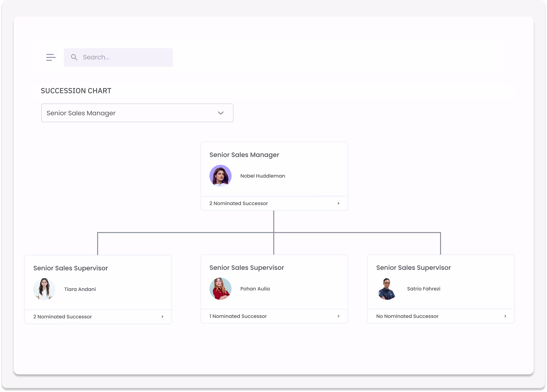Select the name Nobel Huddleman
Image resolution: width=547 pixels, height=392 pixels.
[x=262, y=176]
